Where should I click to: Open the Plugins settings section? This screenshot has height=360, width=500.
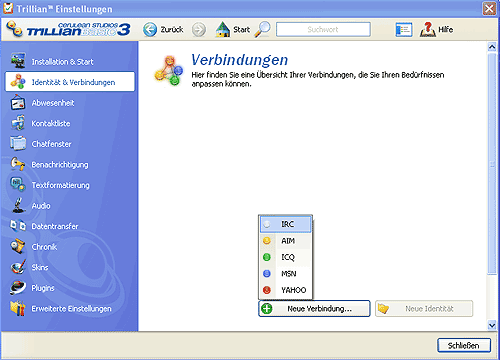pos(70,288)
